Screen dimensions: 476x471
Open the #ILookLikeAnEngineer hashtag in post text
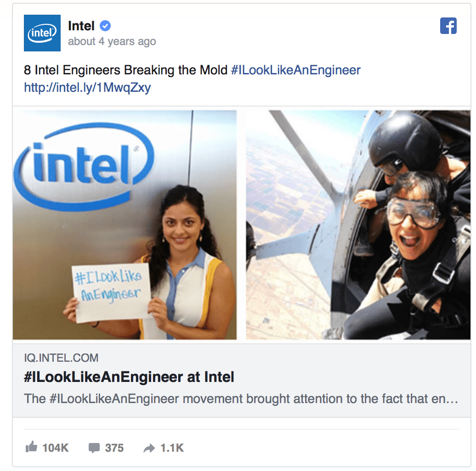(296, 70)
